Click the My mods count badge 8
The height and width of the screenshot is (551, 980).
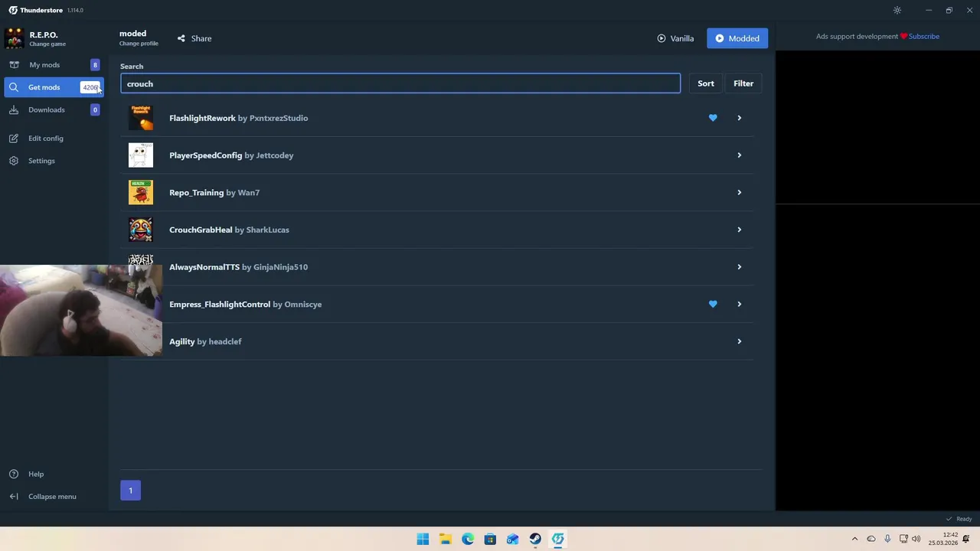(95, 65)
